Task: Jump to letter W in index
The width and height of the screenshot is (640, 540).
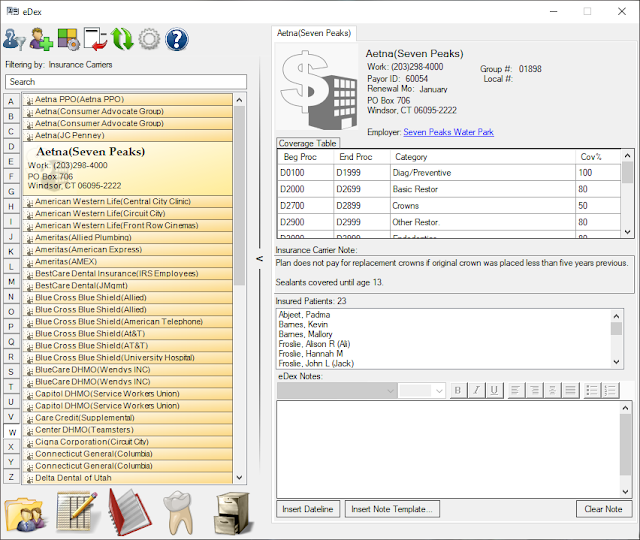Action: coord(11,432)
